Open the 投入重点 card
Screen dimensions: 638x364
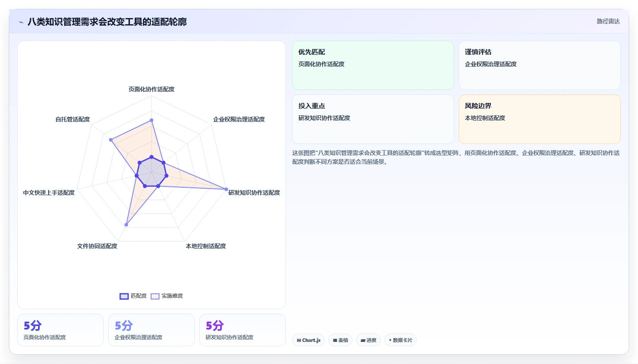click(373, 119)
